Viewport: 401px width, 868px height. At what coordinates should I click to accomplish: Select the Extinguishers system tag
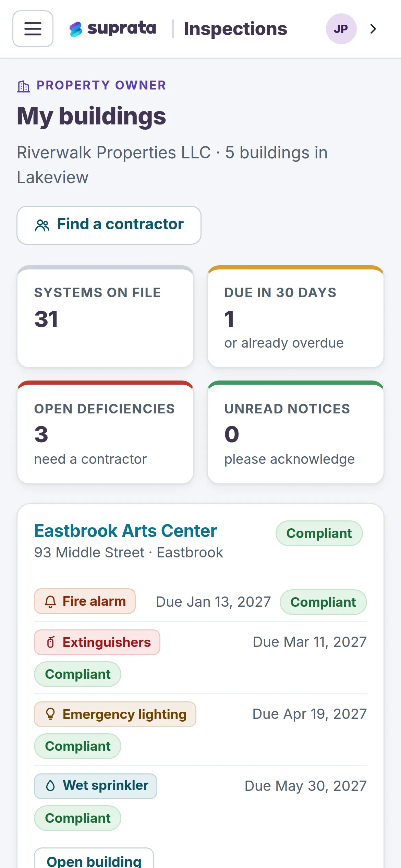coord(97,642)
